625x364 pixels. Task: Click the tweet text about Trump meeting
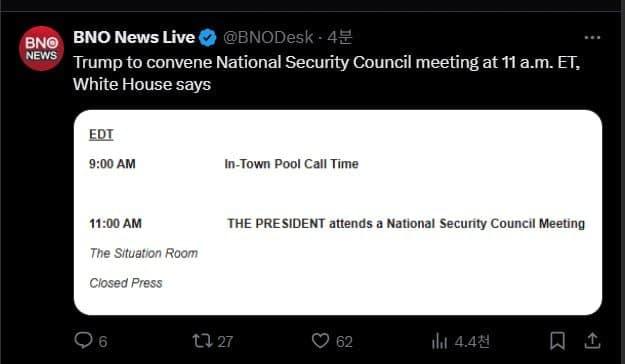click(326, 73)
